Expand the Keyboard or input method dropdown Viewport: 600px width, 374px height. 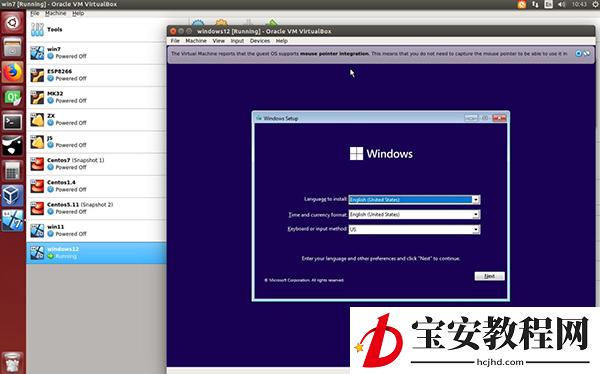pos(476,230)
